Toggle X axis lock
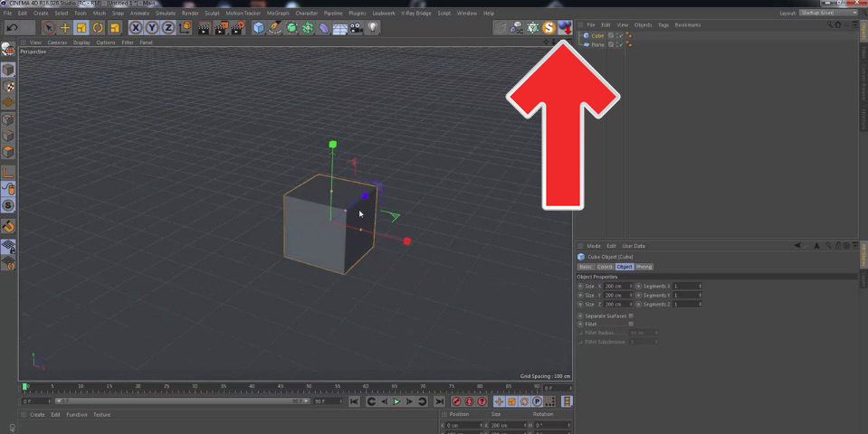 click(136, 28)
